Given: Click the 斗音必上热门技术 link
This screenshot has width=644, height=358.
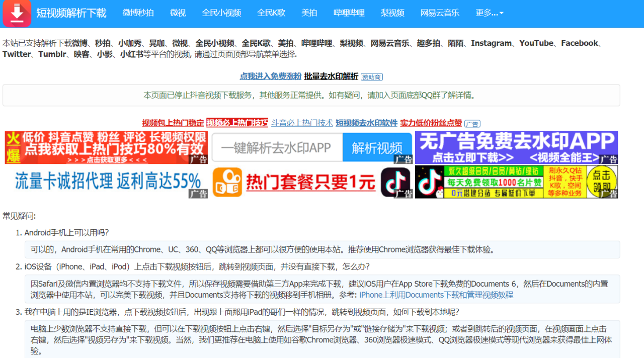Looking at the screenshot, I should click(x=302, y=122).
